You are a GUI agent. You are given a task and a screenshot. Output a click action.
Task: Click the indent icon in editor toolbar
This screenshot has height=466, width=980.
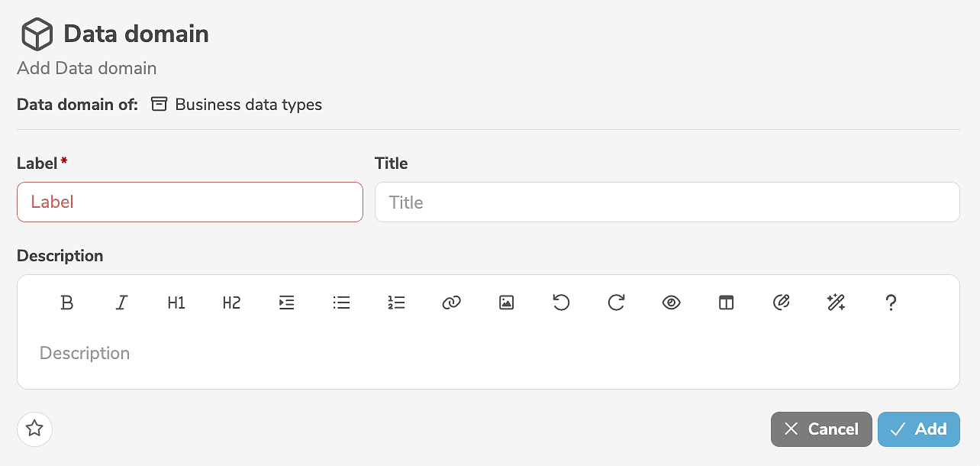click(286, 303)
